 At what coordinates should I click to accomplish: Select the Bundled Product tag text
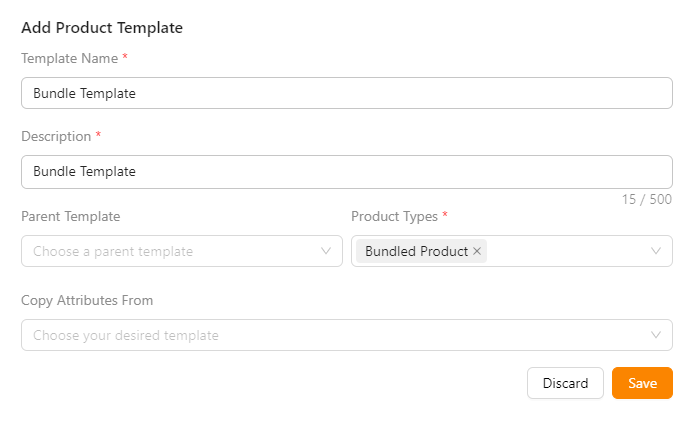click(416, 252)
